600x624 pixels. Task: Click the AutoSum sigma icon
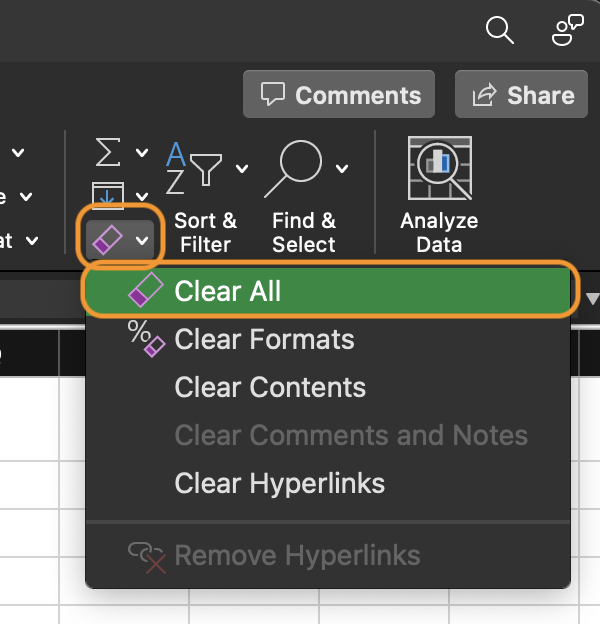click(x=108, y=153)
